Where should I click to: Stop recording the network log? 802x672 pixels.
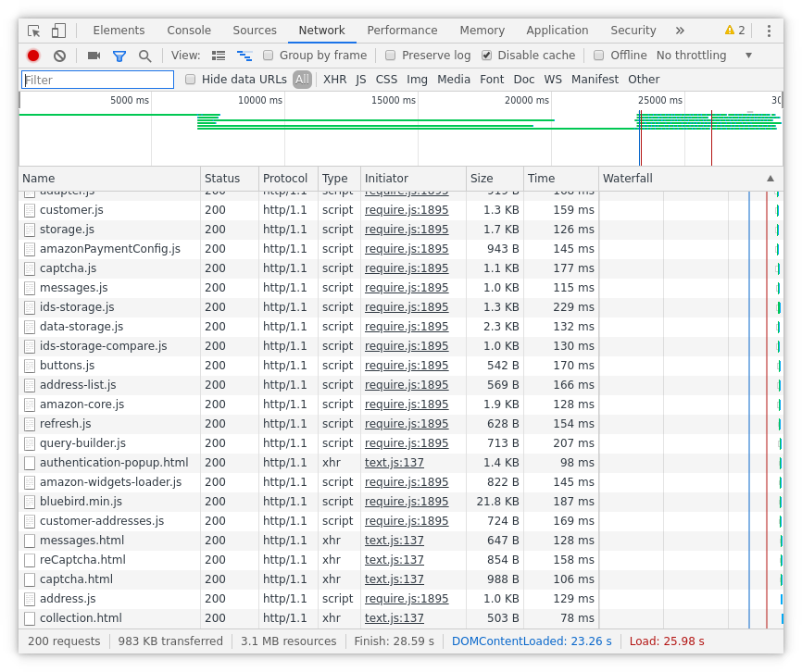(32, 55)
